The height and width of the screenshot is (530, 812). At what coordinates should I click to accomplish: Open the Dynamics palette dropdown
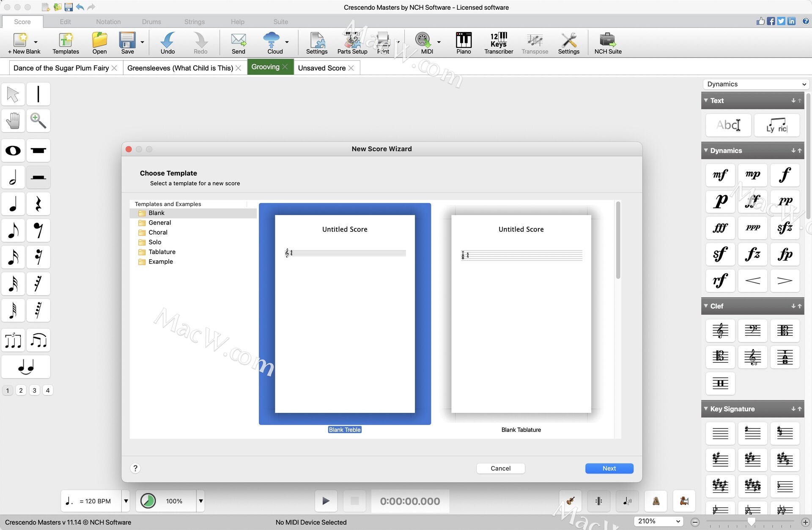point(756,84)
